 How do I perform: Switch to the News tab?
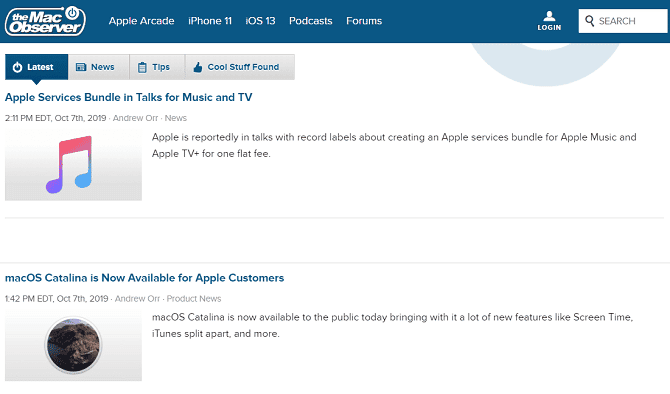coord(99,67)
